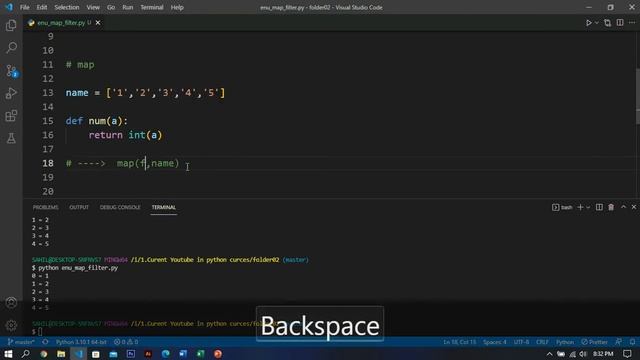Image resolution: width=640 pixels, height=360 pixels.
Task: Open the Help menu
Action: point(177,7)
